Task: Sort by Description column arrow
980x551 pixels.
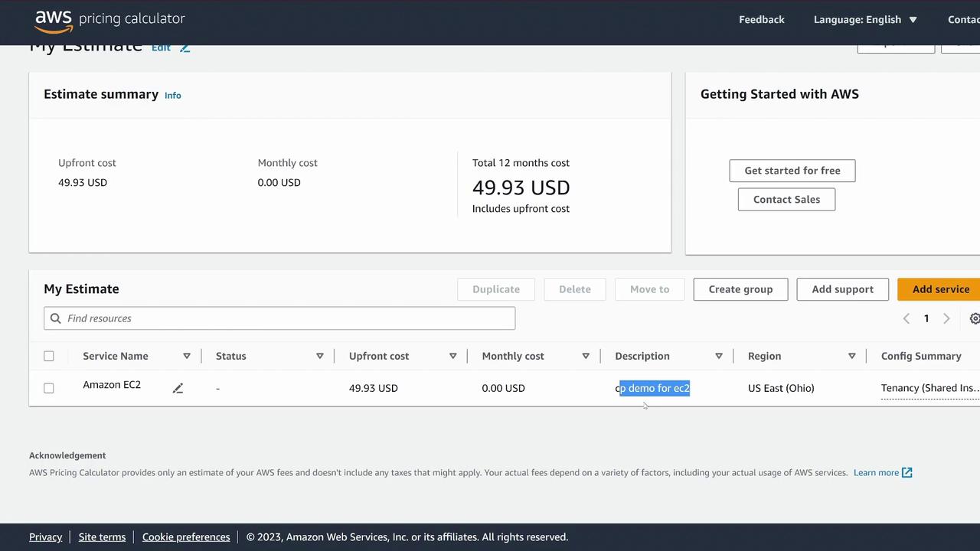Action: point(719,356)
